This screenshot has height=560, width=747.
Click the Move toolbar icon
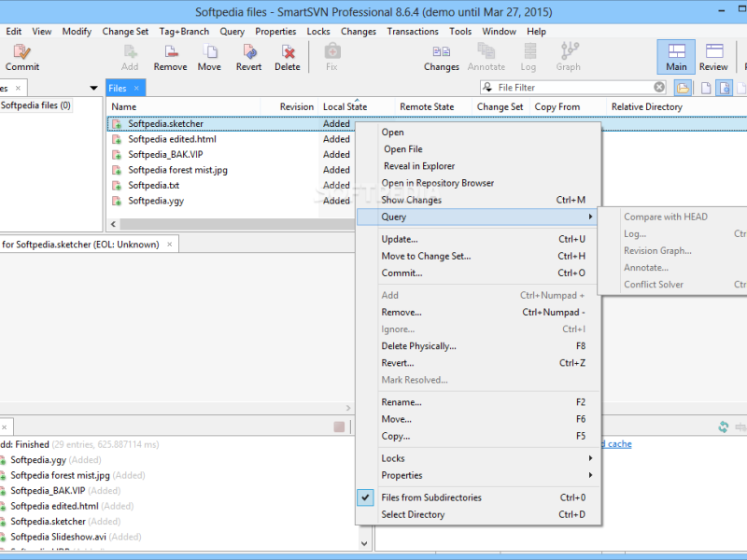pos(209,51)
